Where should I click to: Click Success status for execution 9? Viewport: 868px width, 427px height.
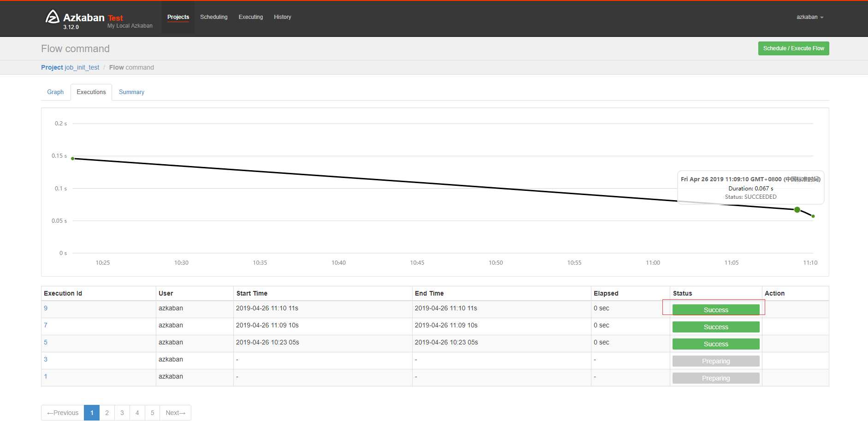coord(716,310)
